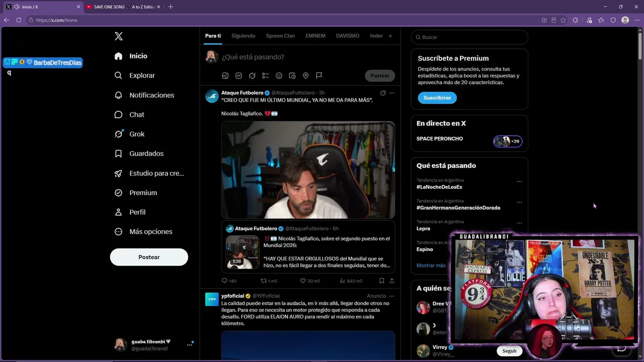Open the browser settings and more menu
Image resolution: width=644 pixels, height=362 pixels.
coord(637,20)
